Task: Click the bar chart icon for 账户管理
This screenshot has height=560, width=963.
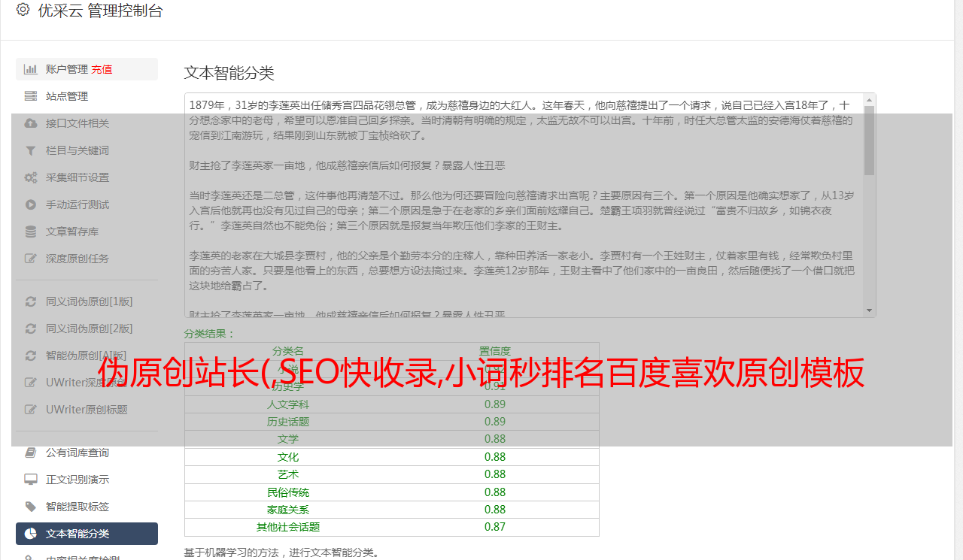Action: click(31, 69)
